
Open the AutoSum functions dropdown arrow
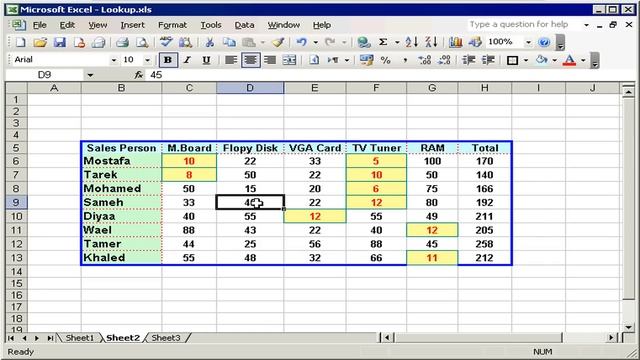coord(396,42)
